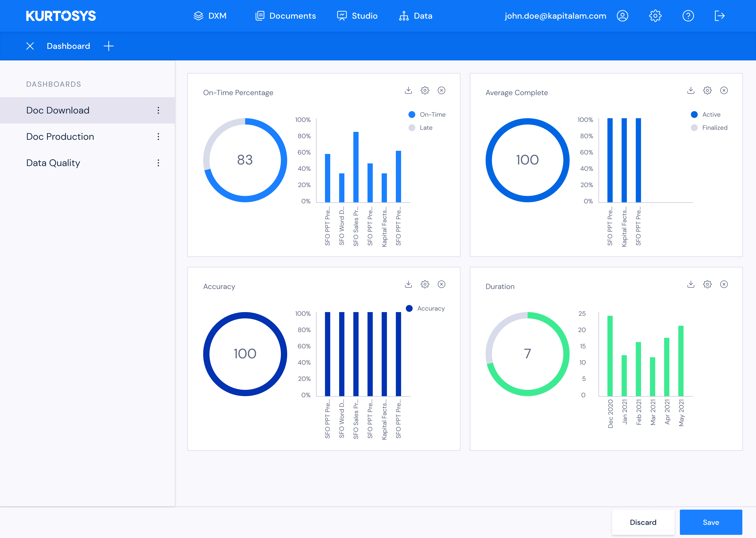Click the Average Complete widget title

[517, 93]
